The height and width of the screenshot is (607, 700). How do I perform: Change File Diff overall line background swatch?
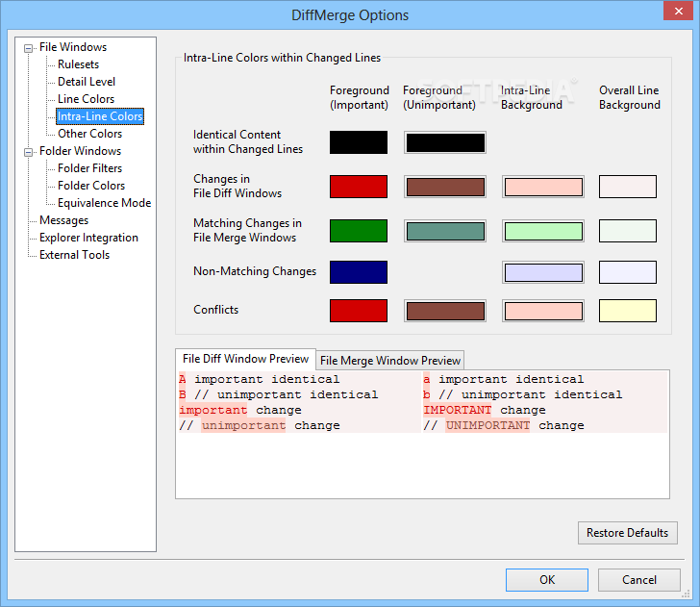[628, 187]
